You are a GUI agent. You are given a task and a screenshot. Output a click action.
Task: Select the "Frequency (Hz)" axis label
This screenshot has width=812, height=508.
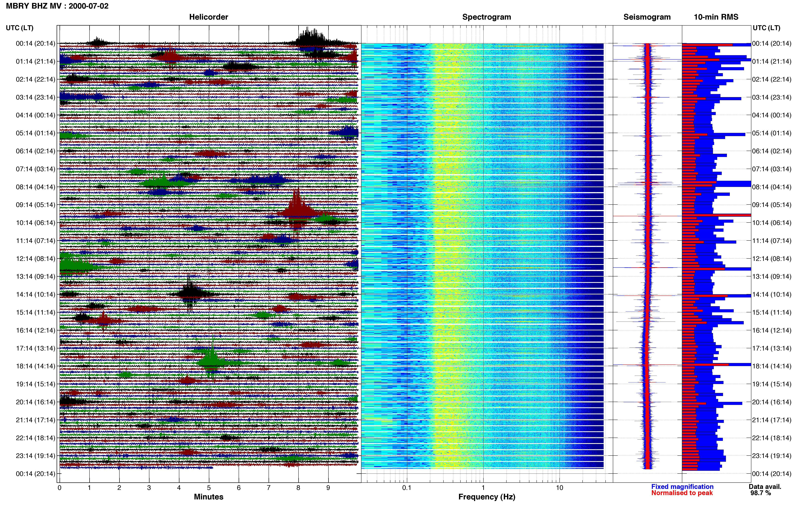[487, 497]
